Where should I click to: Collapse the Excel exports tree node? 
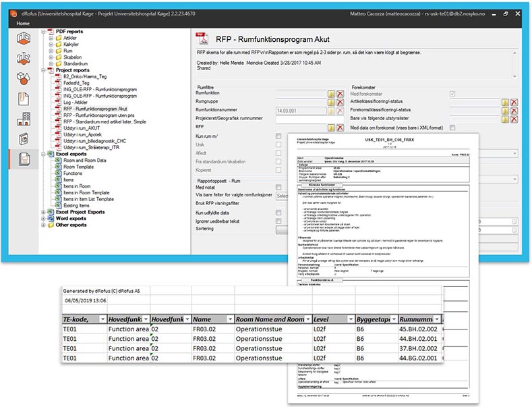pos(43,154)
